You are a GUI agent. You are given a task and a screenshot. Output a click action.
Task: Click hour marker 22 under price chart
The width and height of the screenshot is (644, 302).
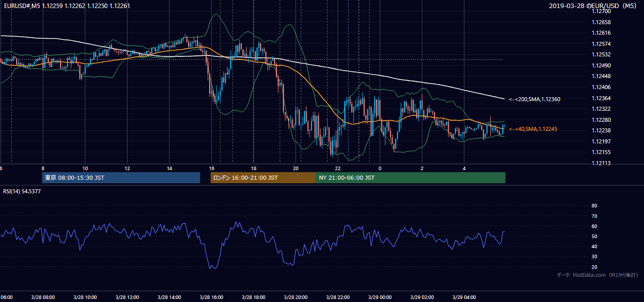click(x=338, y=169)
